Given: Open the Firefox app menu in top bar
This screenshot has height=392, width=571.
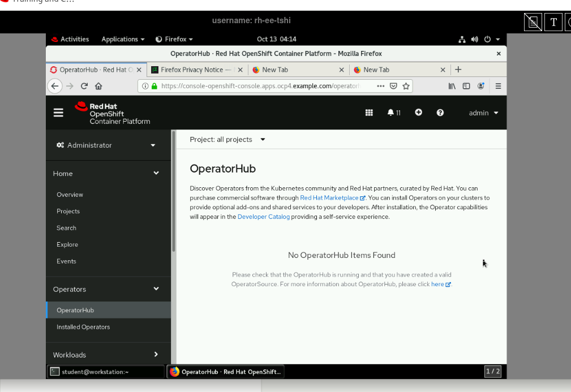Looking at the screenshot, I should point(174,39).
